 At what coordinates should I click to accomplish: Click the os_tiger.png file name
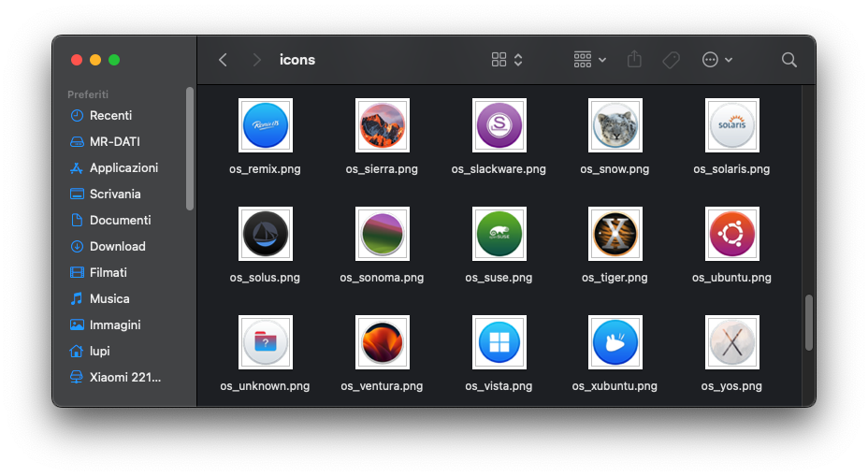(x=615, y=278)
